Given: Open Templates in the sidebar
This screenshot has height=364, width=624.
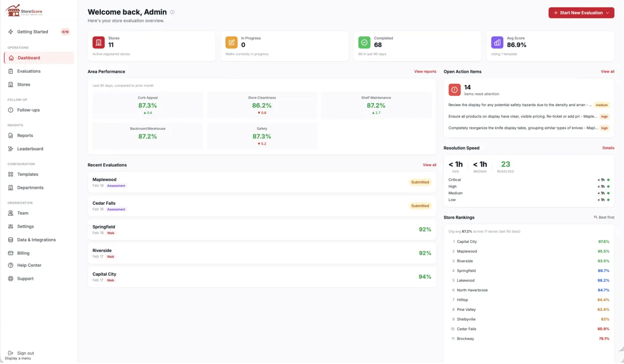Looking at the screenshot, I should (28, 174).
